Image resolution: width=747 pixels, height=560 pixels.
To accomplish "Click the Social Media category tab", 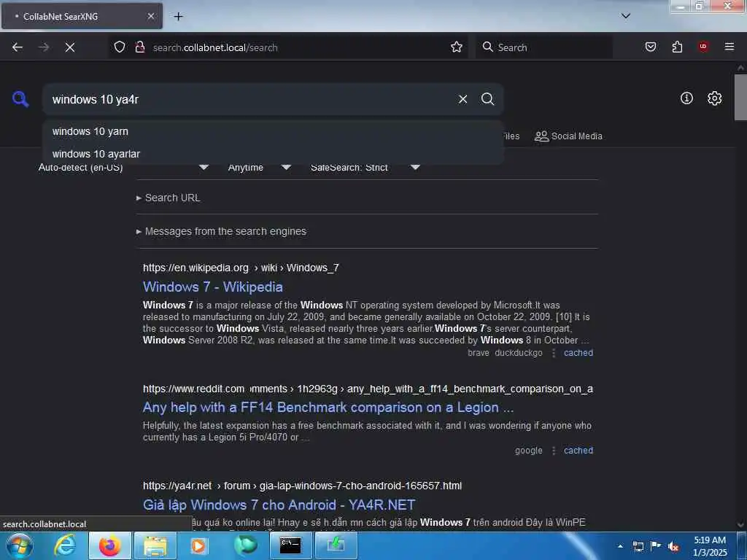I will pyautogui.click(x=568, y=136).
